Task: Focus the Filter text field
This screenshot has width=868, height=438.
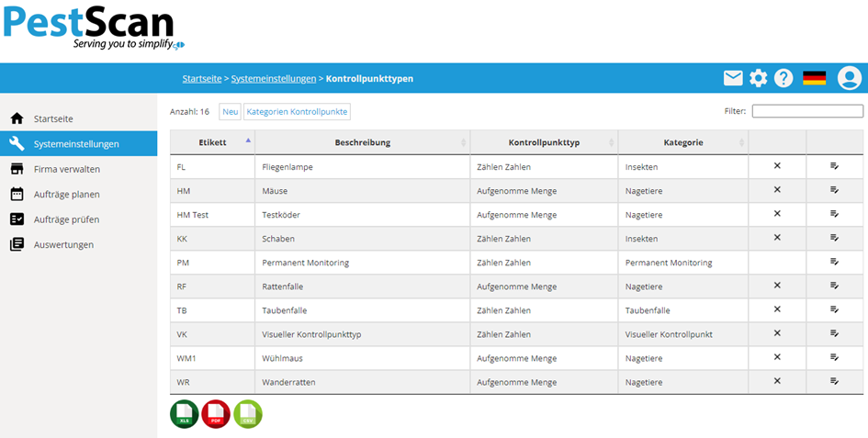Action: tap(807, 111)
